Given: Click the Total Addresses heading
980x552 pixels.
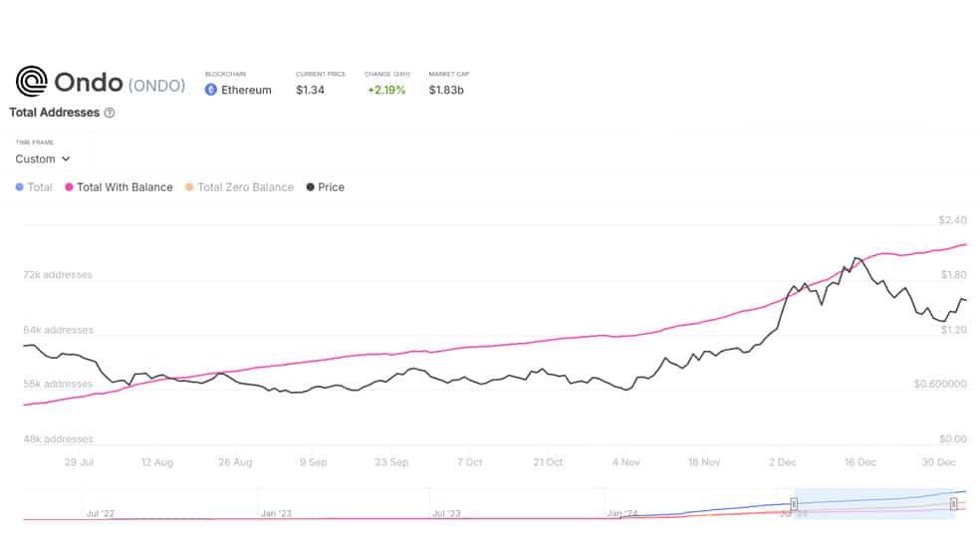Looking at the screenshot, I should pyautogui.click(x=55, y=113).
